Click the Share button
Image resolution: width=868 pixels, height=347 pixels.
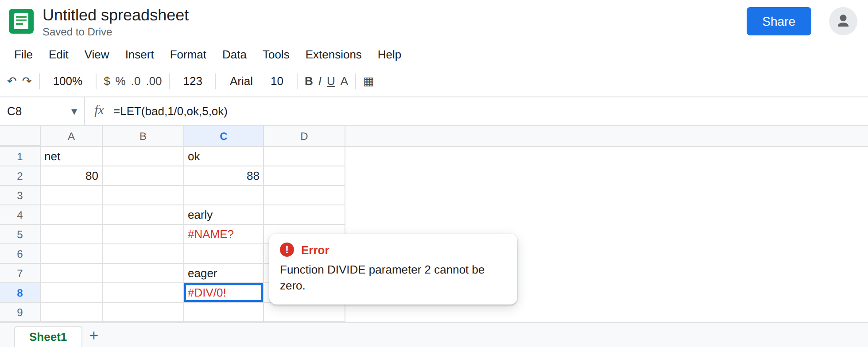(779, 21)
